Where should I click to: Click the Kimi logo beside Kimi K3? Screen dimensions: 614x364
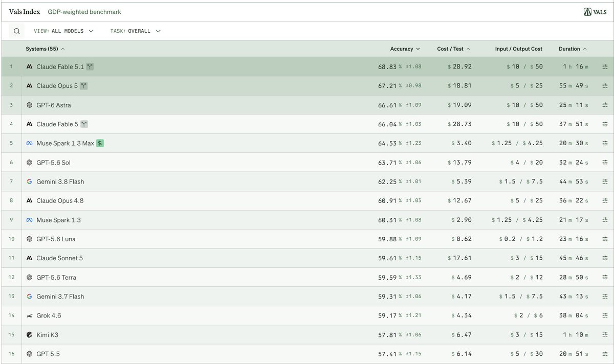click(30, 335)
